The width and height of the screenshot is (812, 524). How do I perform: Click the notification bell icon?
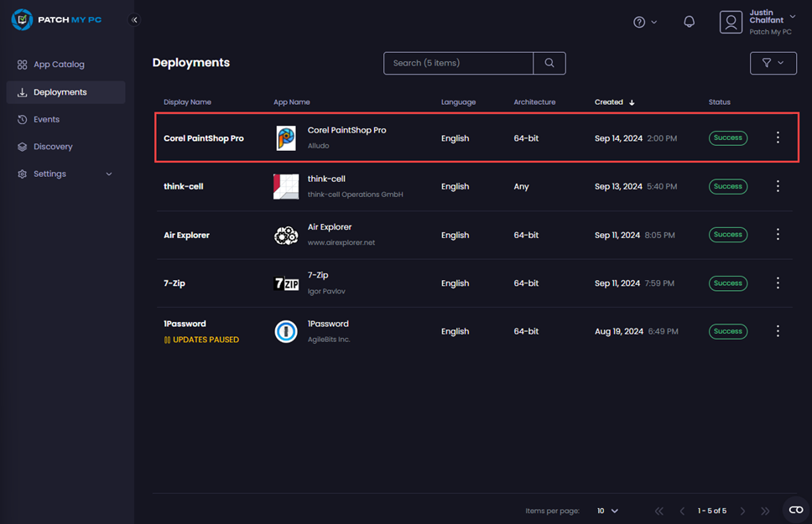pos(689,22)
